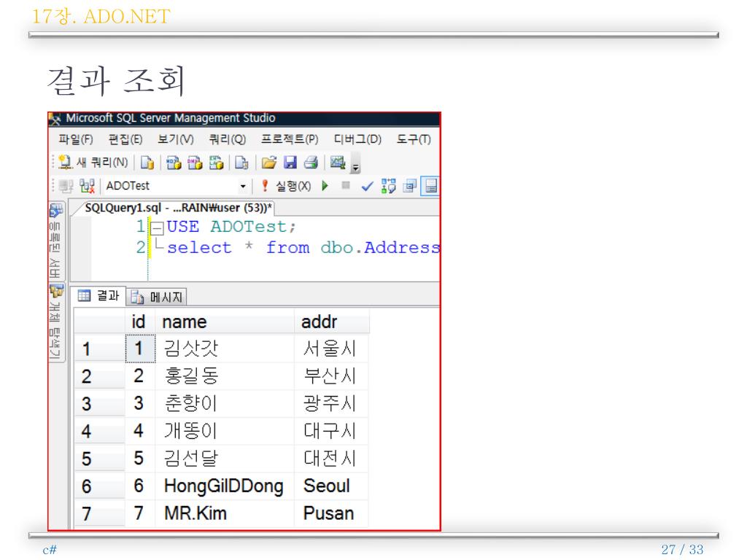Click the row header for row 6

click(99, 486)
